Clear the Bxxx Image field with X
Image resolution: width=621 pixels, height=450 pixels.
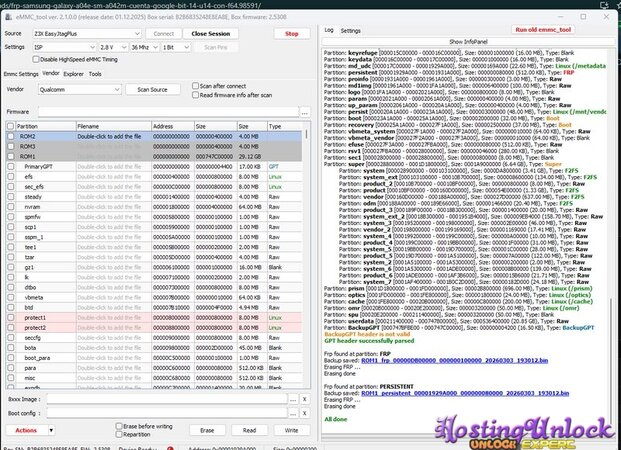(x=304, y=399)
